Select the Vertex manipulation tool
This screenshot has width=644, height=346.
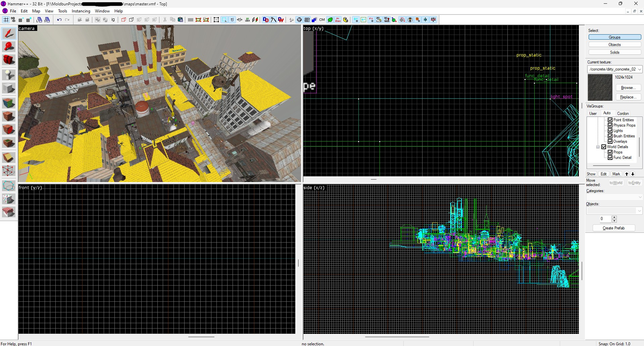(9, 171)
